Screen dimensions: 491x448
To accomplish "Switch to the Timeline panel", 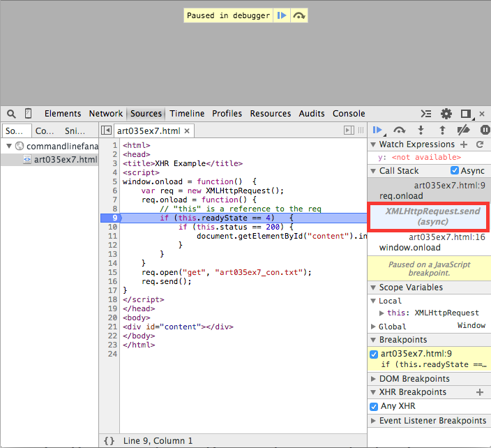I will click(187, 114).
